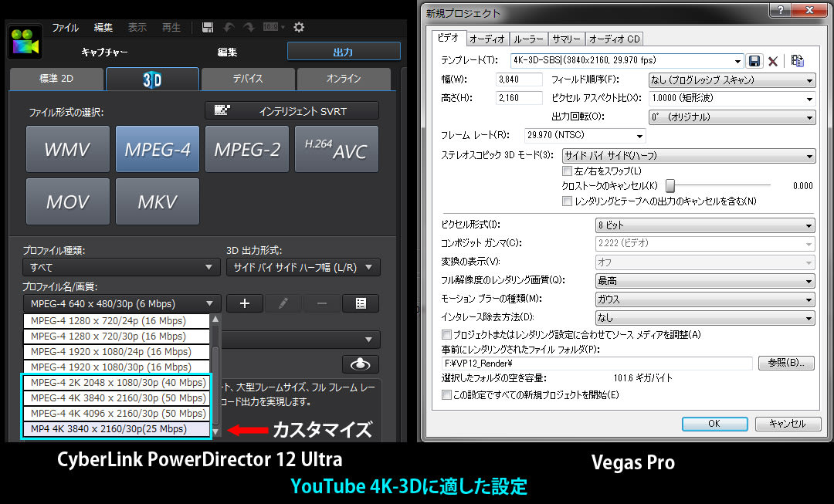Choose the MKV file format
834x504 pixels.
click(158, 201)
